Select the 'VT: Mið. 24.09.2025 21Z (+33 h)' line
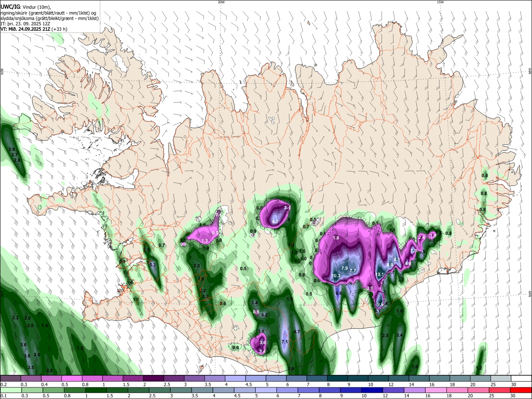This screenshot has height=399, width=532. pyautogui.click(x=34, y=29)
